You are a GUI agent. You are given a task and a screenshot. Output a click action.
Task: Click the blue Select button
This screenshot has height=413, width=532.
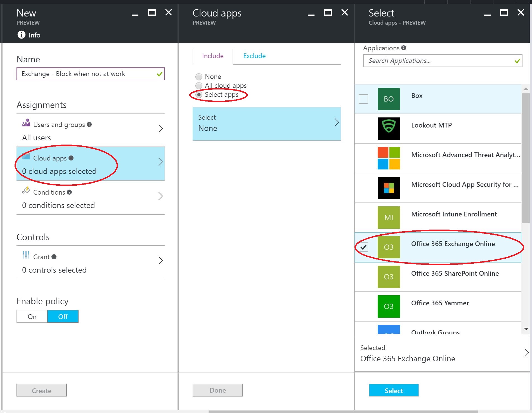pyautogui.click(x=394, y=390)
